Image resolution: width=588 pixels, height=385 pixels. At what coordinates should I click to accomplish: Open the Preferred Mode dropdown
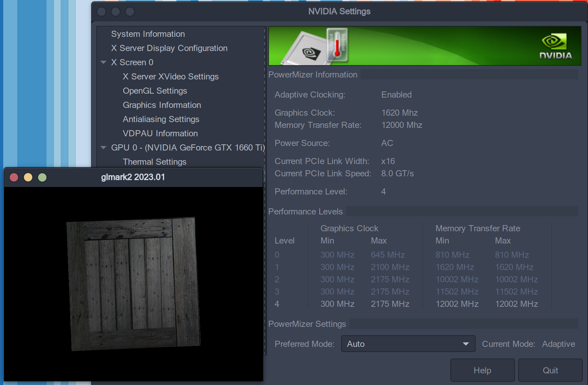click(408, 344)
